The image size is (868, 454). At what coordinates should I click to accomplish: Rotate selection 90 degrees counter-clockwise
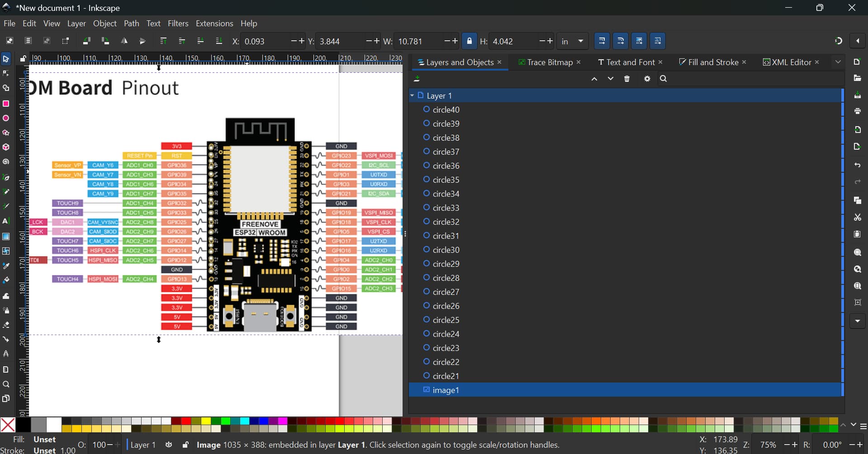pos(87,41)
